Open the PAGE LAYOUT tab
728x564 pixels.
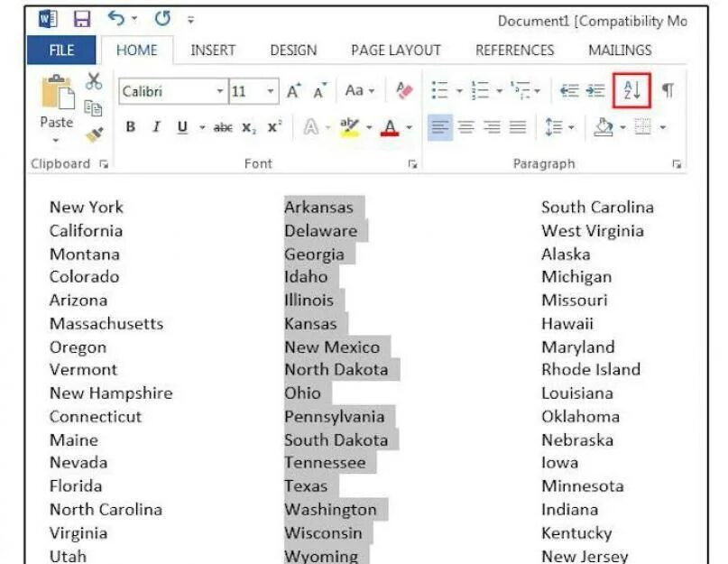pyautogui.click(x=395, y=50)
